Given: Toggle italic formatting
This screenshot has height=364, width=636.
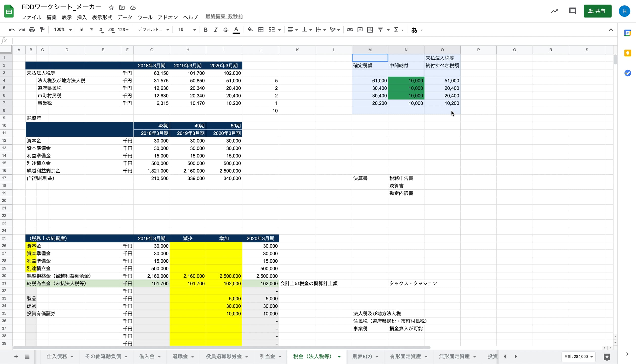Looking at the screenshot, I should pos(215,30).
